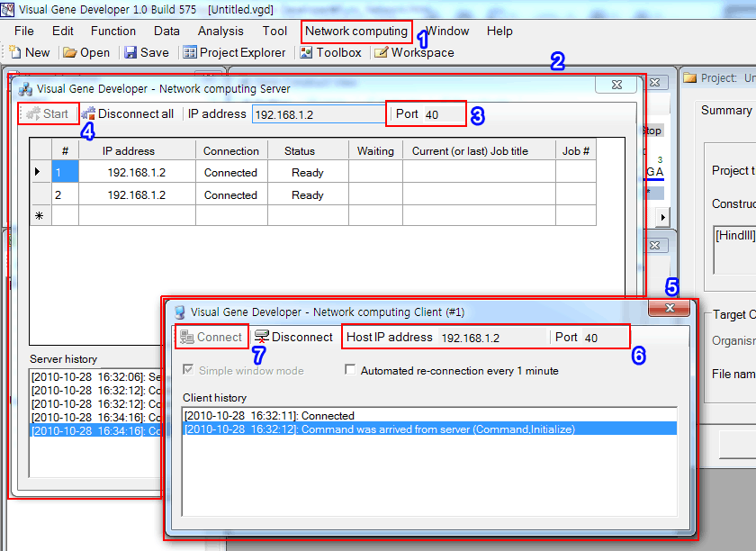Click the Workspace pencil icon
This screenshot has height=551, width=756.
381,52
